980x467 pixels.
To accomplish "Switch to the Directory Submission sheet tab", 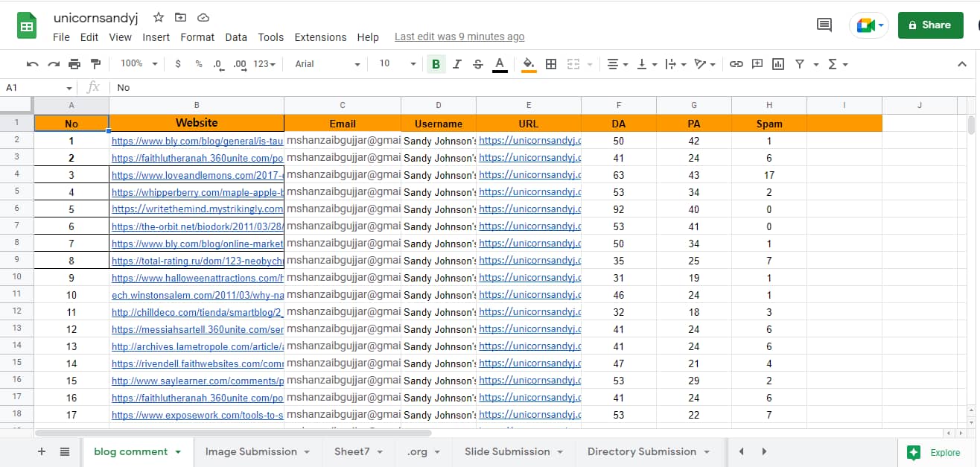I will point(648,451).
